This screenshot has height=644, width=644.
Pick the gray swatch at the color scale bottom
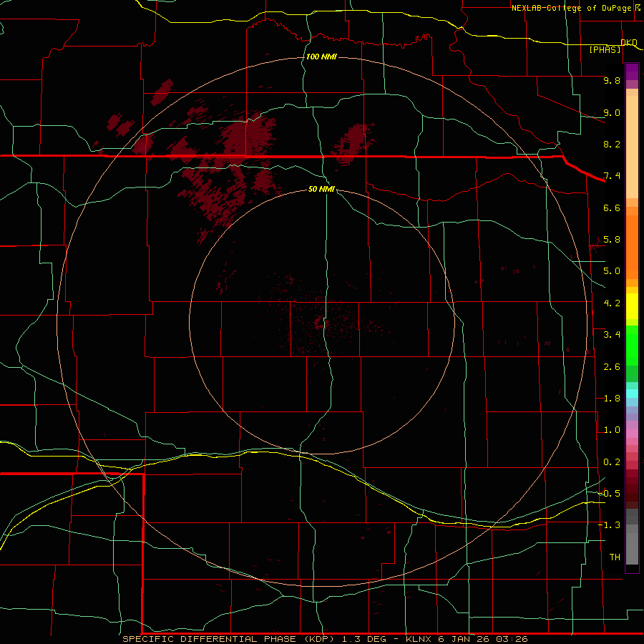(x=632, y=550)
